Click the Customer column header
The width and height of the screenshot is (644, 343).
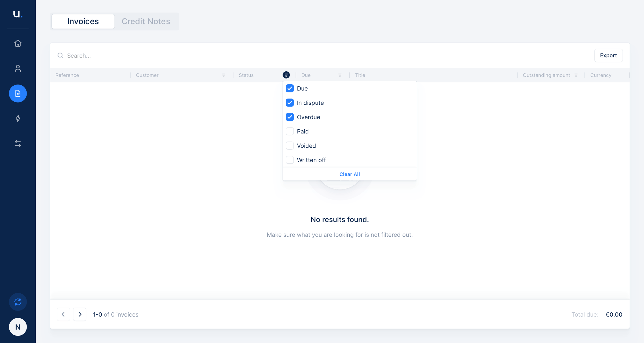click(147, 75)
